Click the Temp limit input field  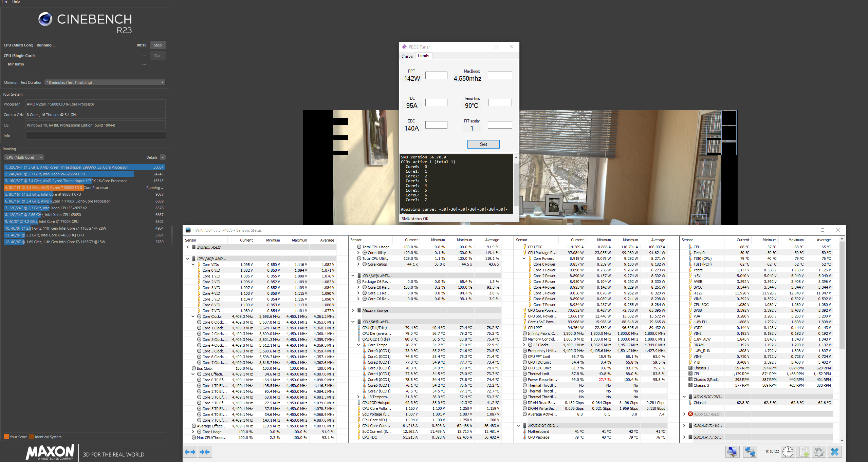click(500, 102)
